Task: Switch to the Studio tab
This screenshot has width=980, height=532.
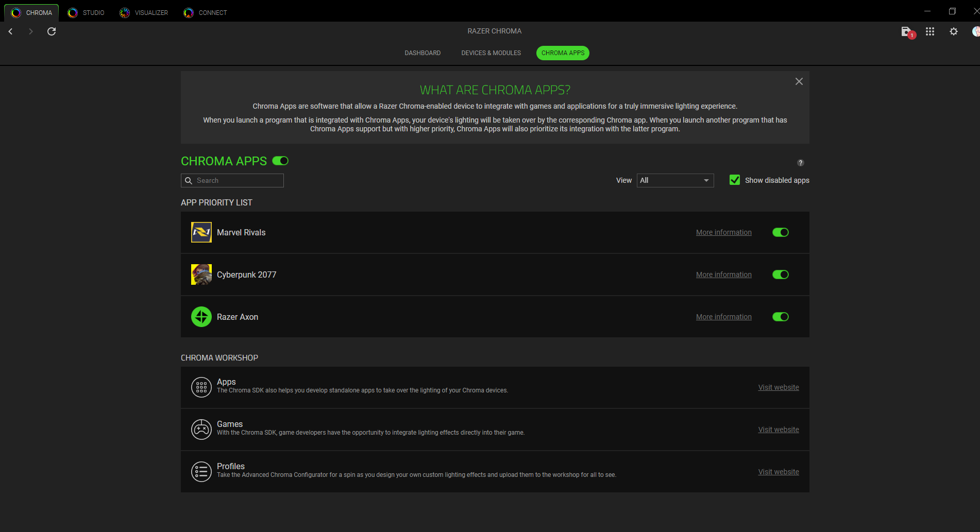Action: point(86,12)
